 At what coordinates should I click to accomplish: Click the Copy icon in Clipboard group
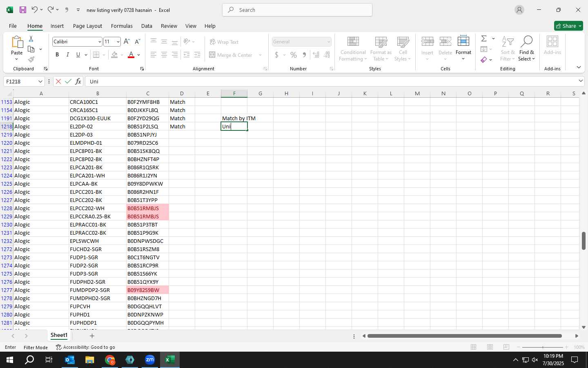point(31,49)
